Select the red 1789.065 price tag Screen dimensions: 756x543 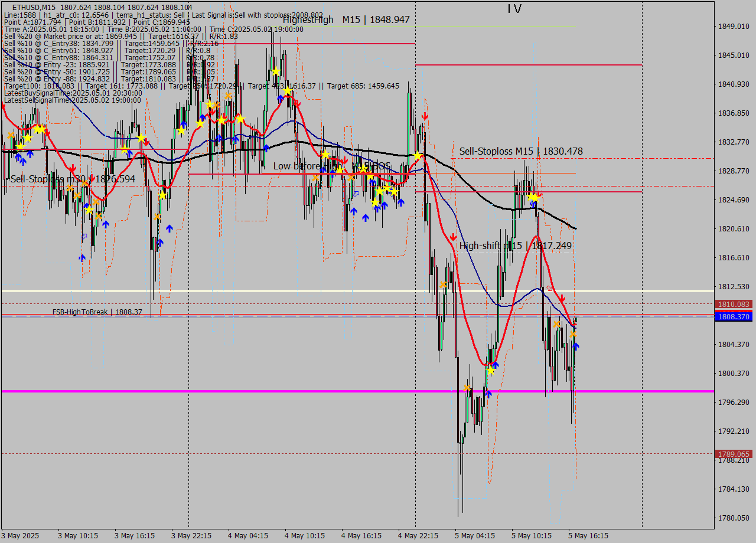[734, 454]
